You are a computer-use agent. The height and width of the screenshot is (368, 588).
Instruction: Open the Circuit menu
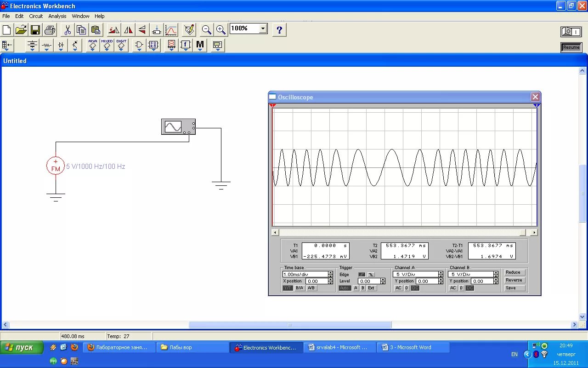36,16
